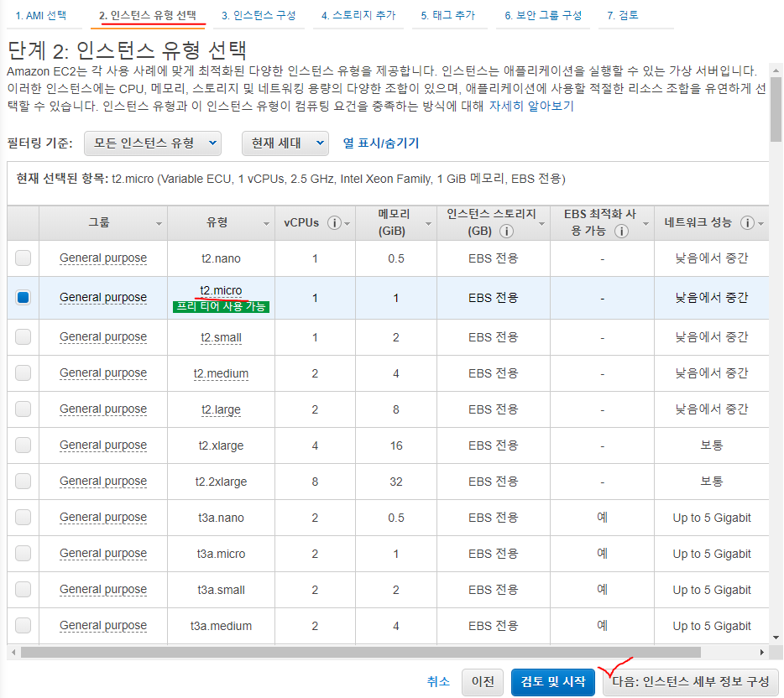Image resolution: width=784 pixels, height=698 pixels.
Task: Click the horizontal scrollbar right arrow
Action: pos(761,652)
